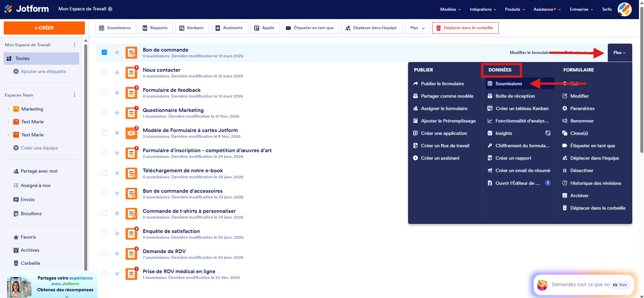Select Désactiver in Formulaire menu

[x=578, y=170]
